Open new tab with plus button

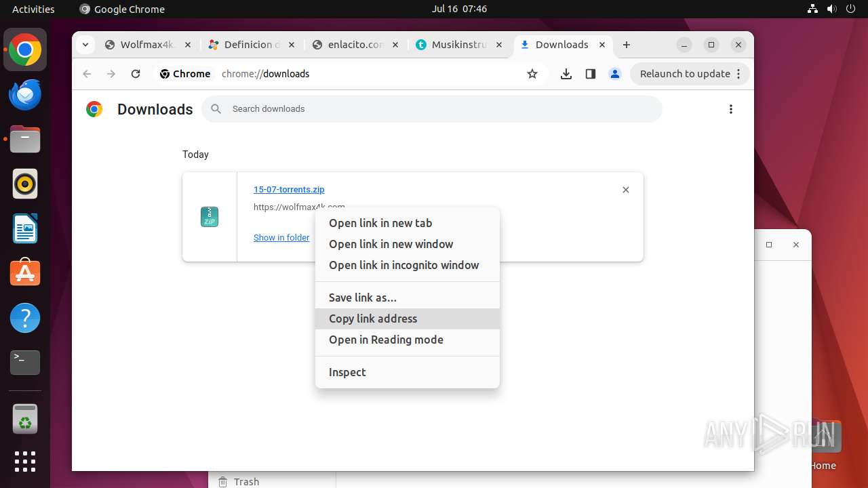point(627,45)
